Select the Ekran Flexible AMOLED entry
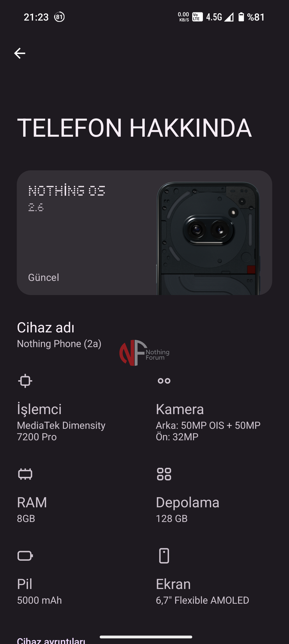289x644 pixels. (202, 591)
